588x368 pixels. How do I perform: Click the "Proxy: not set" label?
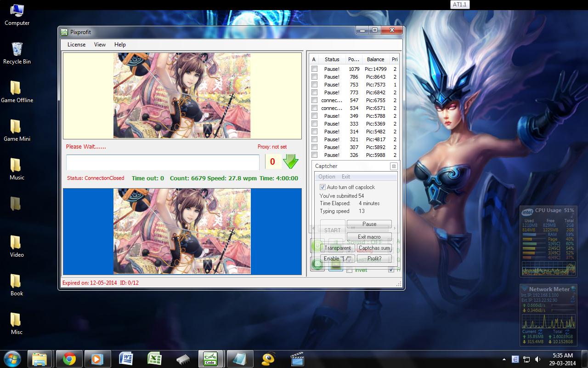(x=272, y=147)
